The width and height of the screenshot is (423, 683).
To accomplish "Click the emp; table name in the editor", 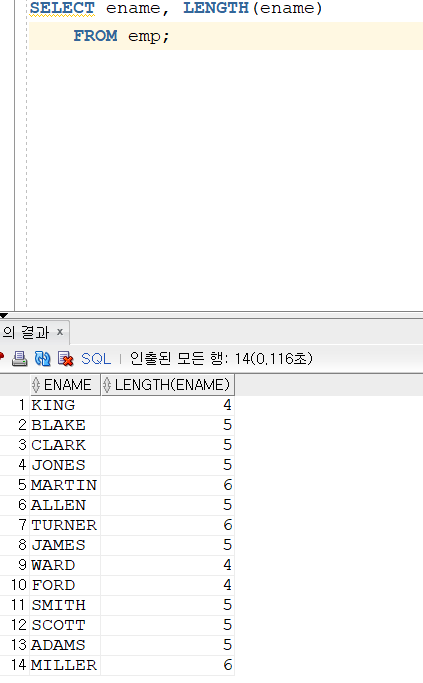I will [149, 37].
